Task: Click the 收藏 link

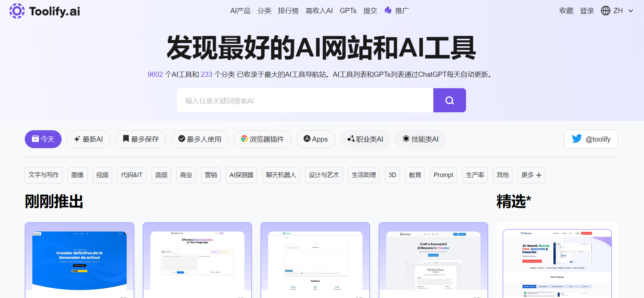Action: point(566,11)
